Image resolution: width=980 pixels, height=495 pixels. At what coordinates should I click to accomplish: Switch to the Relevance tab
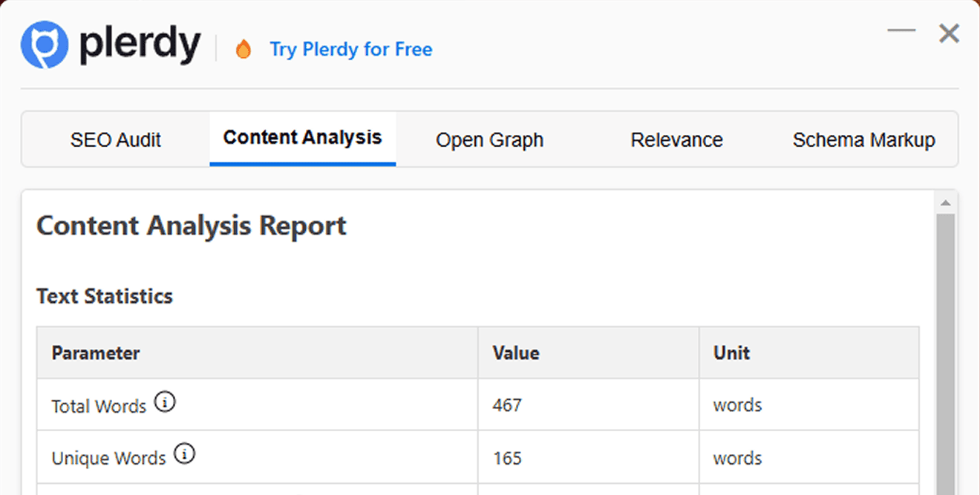pos(676,140)
